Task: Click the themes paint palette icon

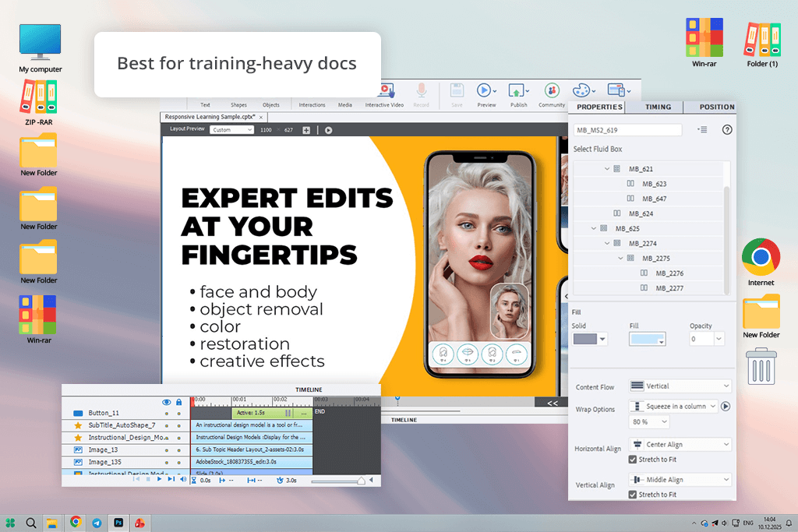Action: pyautogui.click(x=581, y=90)
